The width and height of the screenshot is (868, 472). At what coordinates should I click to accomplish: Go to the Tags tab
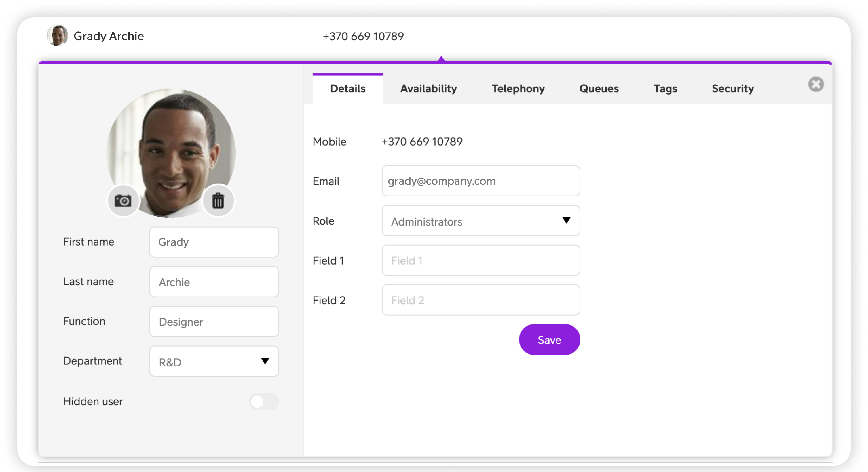point(665,89)
